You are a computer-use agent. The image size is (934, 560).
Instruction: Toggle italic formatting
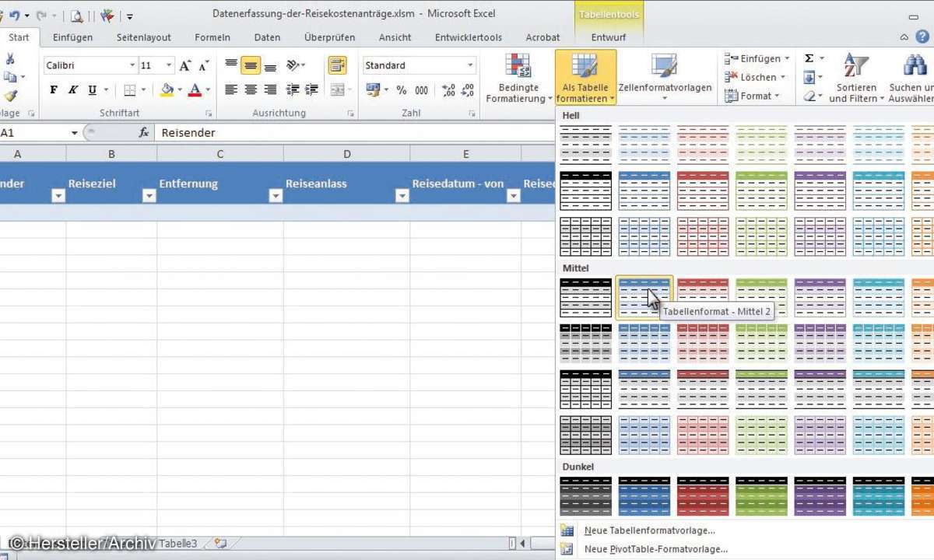[x=73, y=90]
